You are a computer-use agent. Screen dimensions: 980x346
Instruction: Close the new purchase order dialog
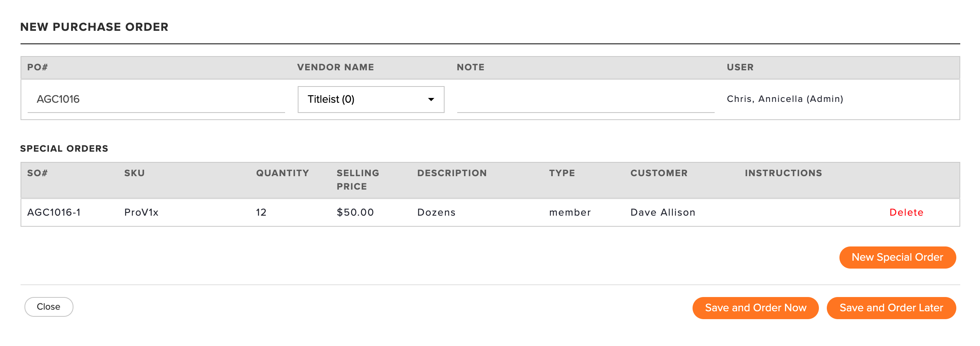49,307
